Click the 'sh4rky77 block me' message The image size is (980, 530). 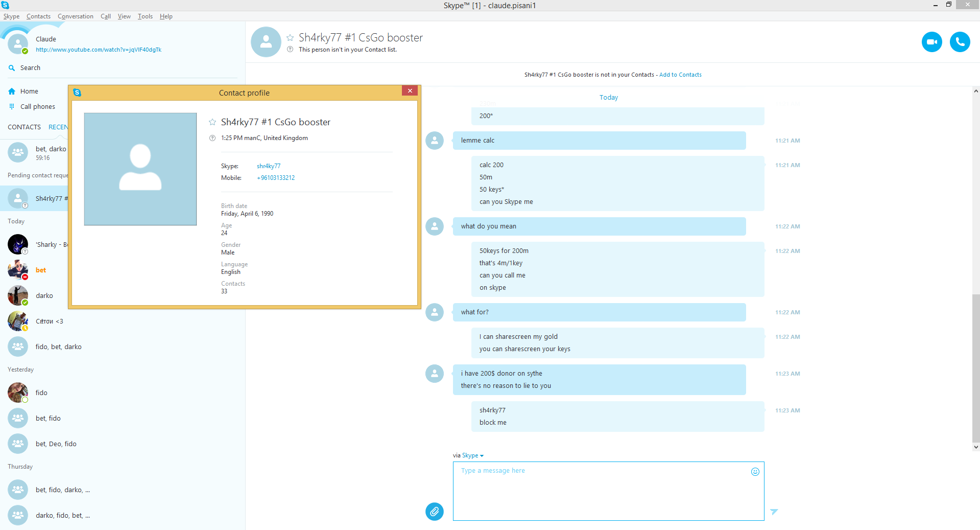[x=617, y=417]
